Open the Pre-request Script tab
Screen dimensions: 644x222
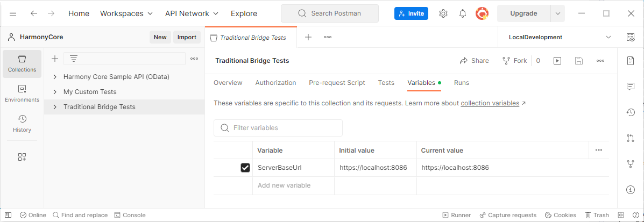(x=337, y=83)
